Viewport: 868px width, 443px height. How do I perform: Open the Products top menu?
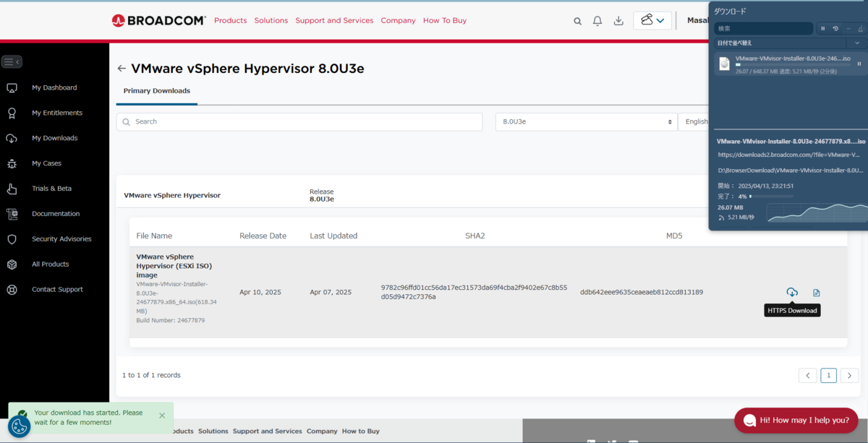[230, 20]
